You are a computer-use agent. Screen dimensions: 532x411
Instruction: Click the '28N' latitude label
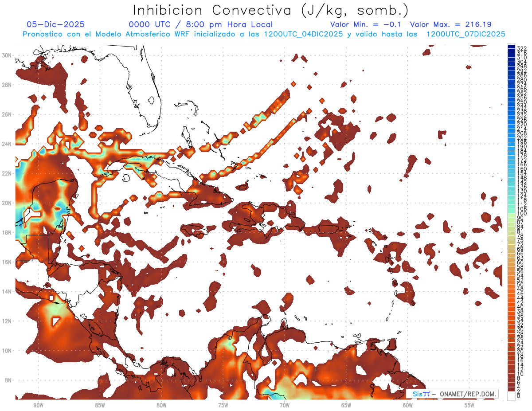(x=7, y=85)
